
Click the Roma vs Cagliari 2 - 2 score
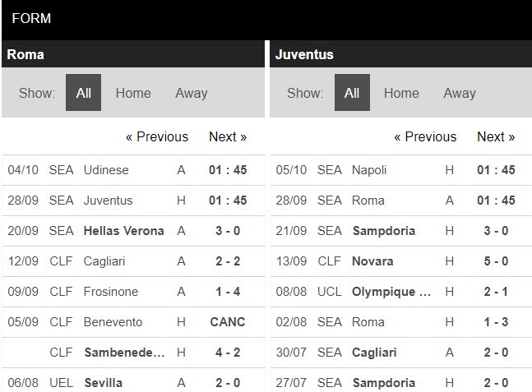228,261
